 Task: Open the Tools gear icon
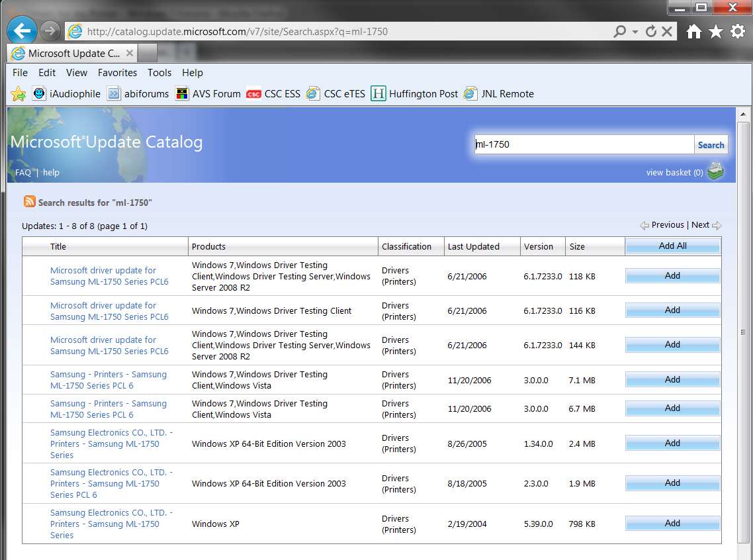coord(738,32)
